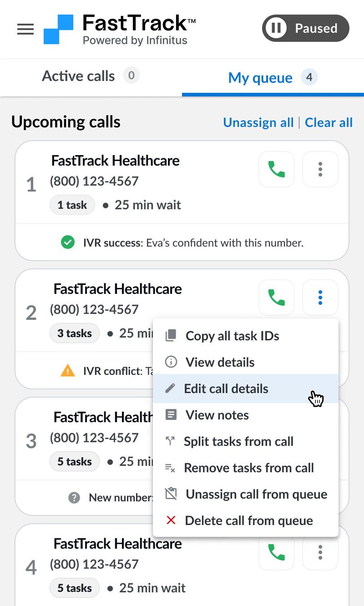
Task: Select Split tasks from call
Action: [x=246, y=442]
